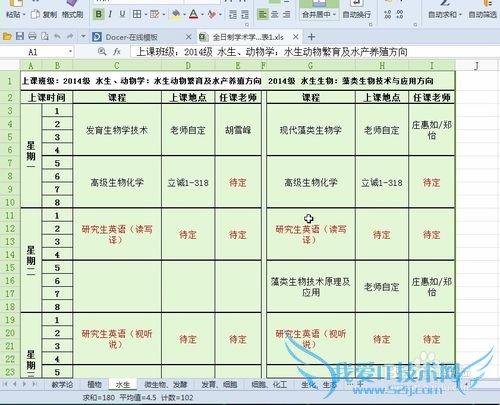500x405 pixels.
Task: Toggle Merge and Center (合并居中)
Action: (316, 15)
